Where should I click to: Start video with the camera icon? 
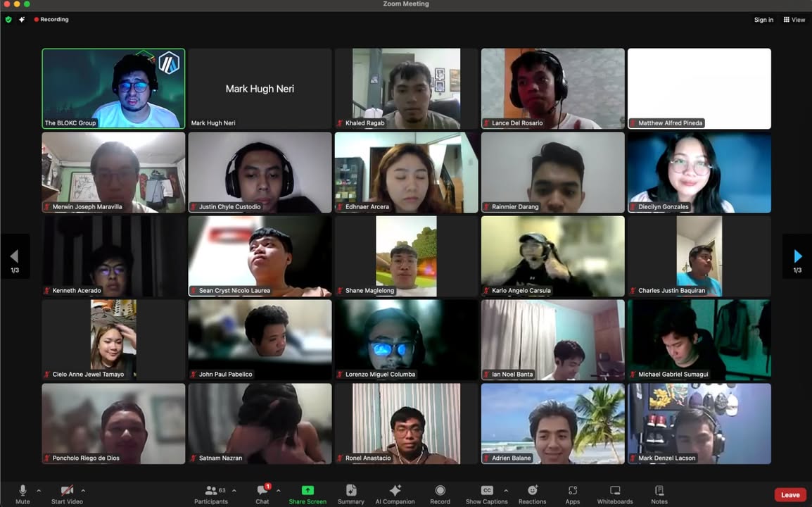coord(67,494)
